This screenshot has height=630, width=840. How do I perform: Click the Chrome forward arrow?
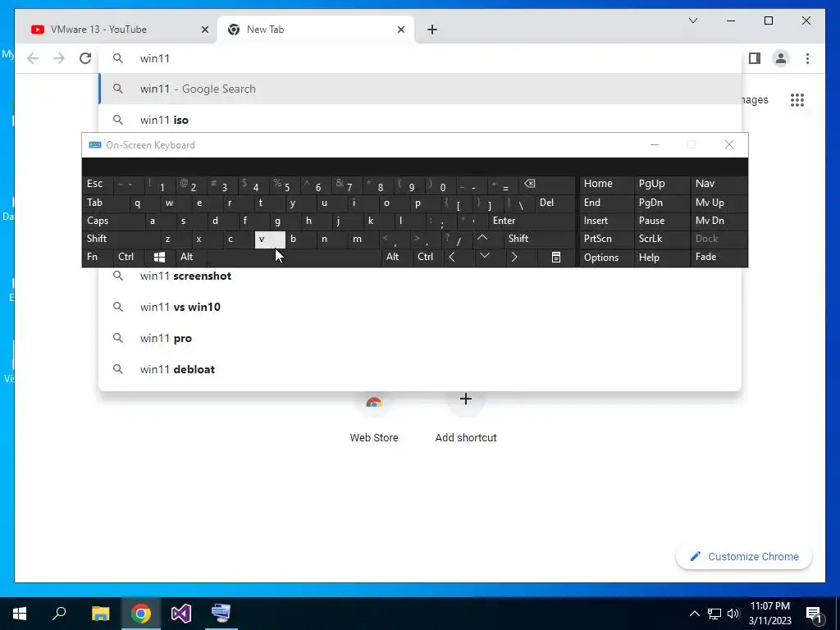point(59,58)
